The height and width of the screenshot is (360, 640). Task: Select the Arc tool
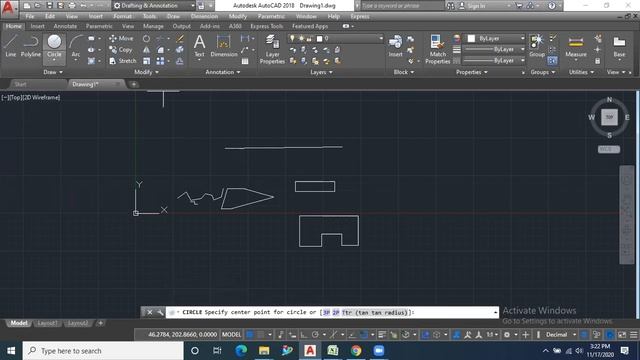point(76,46)
